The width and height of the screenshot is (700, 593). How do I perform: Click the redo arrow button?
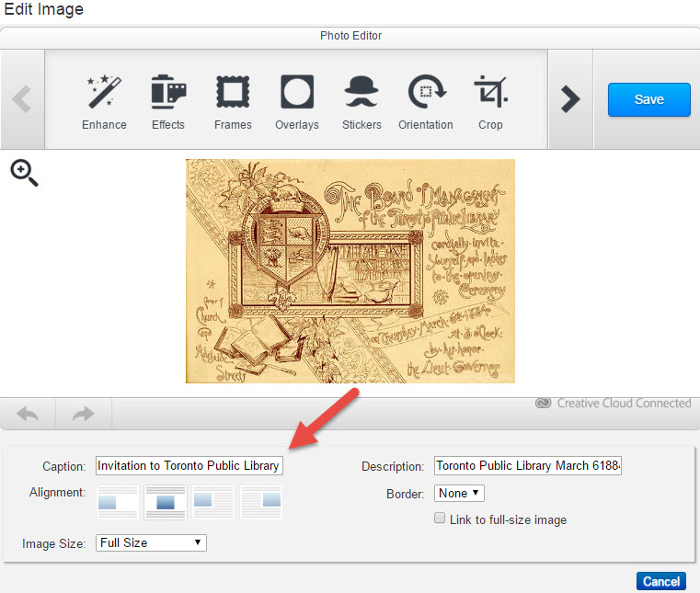coord(84,415)
